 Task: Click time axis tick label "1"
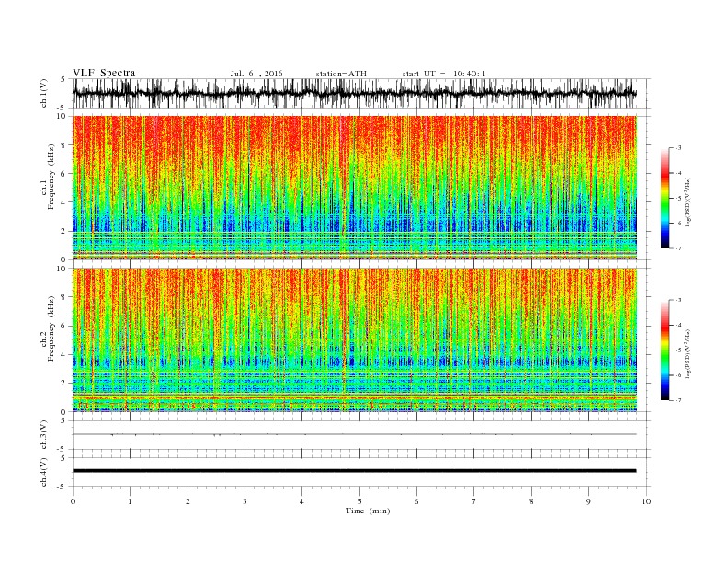tap(130, 501)
